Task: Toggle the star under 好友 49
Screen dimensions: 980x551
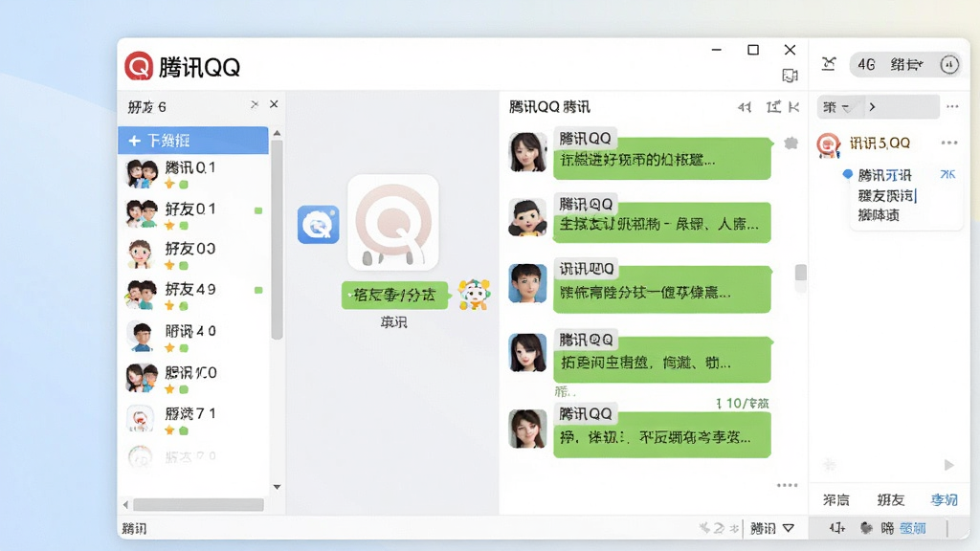Action: pos(169,305)
